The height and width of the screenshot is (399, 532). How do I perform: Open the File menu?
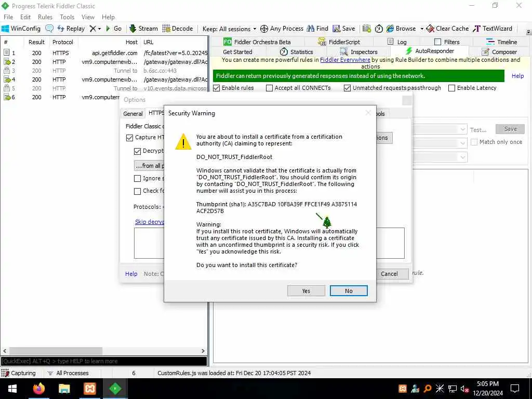coord(8,17)
